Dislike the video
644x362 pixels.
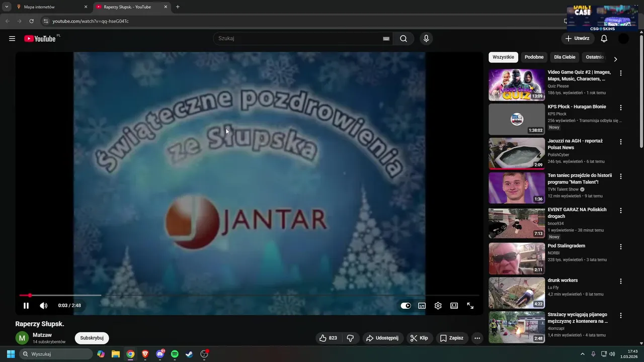point(351,338)
